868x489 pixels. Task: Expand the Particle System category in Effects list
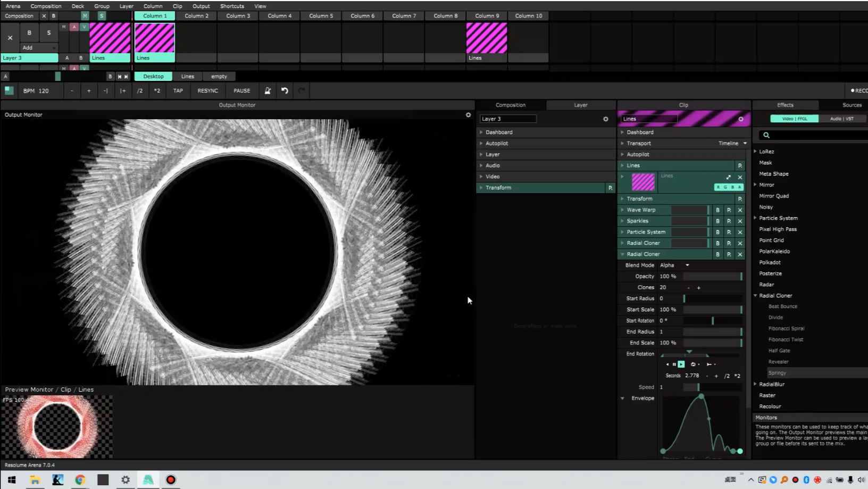[755, 218]
